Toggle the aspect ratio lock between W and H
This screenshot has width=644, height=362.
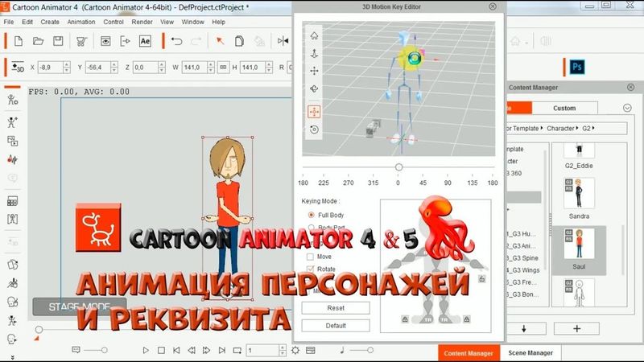coord(223,67)
